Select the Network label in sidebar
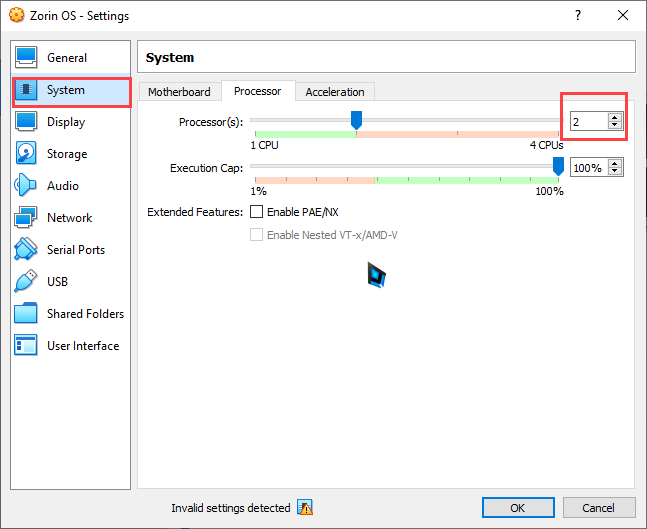 click(69, 218)
